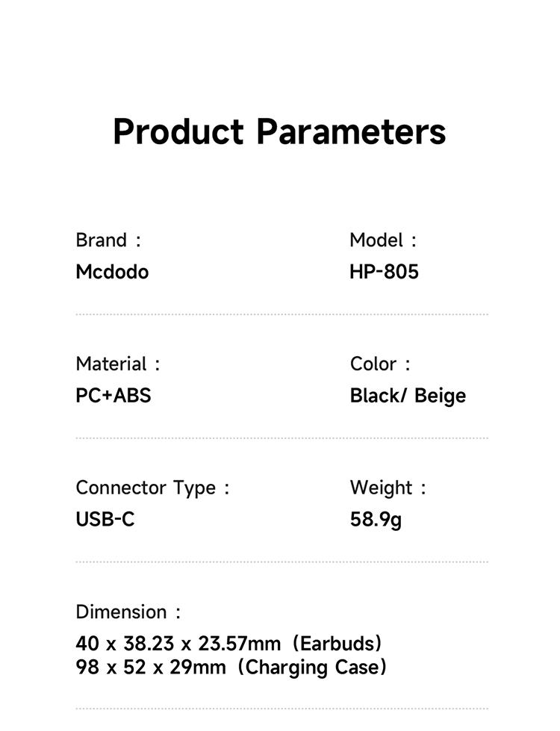The height and width of the screenshot is (731, 560).
Task: Click the Product Parameters heading
Action: [279, 131]
